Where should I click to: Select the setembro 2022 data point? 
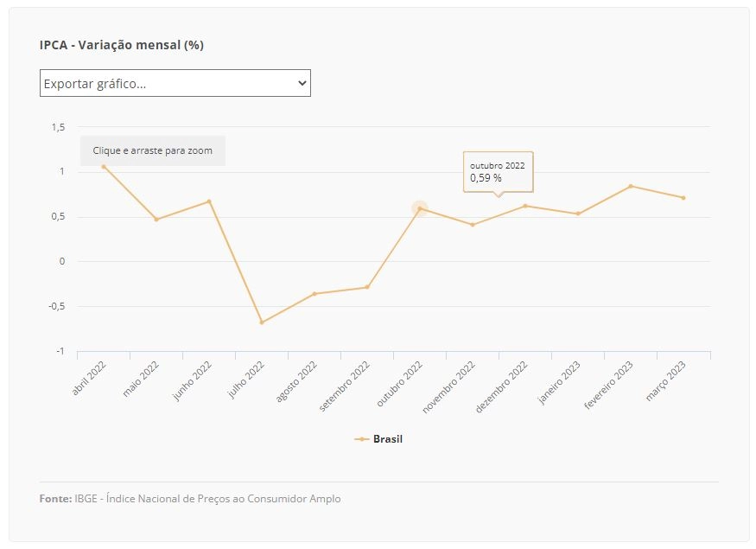367,287
